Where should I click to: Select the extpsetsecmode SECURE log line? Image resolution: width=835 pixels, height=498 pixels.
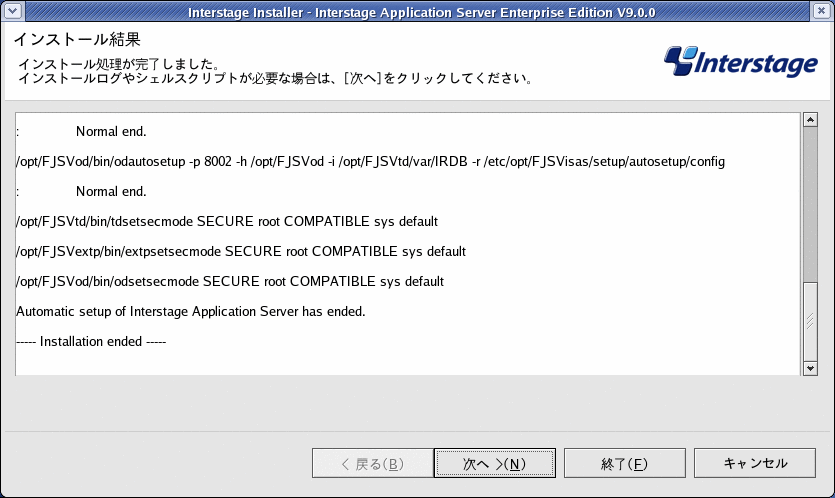(241, 251)
